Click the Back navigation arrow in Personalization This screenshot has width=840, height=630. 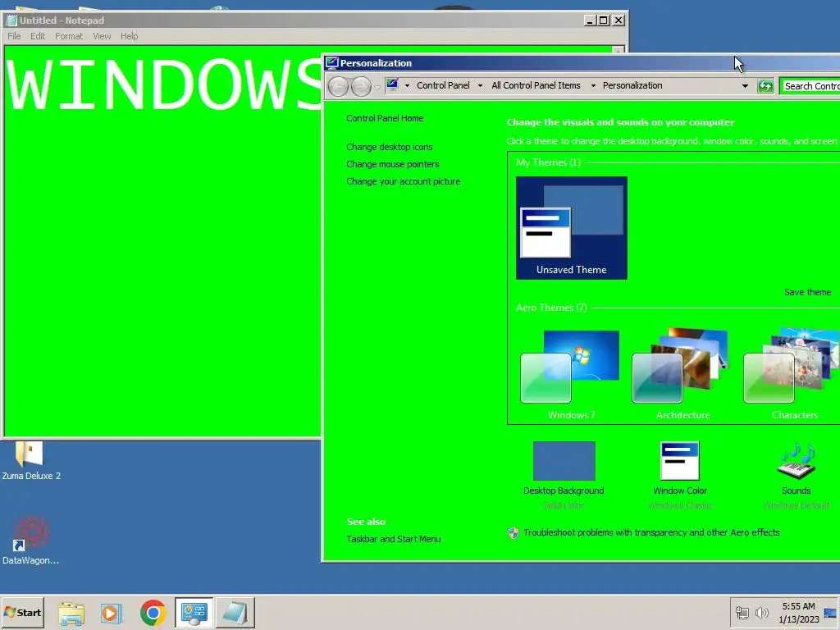tap(338, 86)
